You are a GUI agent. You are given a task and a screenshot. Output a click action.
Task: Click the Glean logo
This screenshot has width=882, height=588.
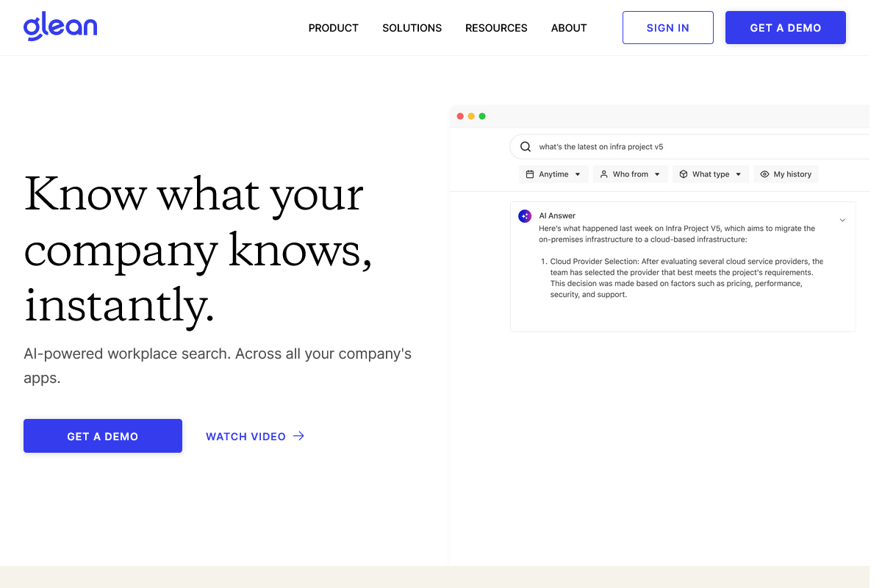[60, 27]
